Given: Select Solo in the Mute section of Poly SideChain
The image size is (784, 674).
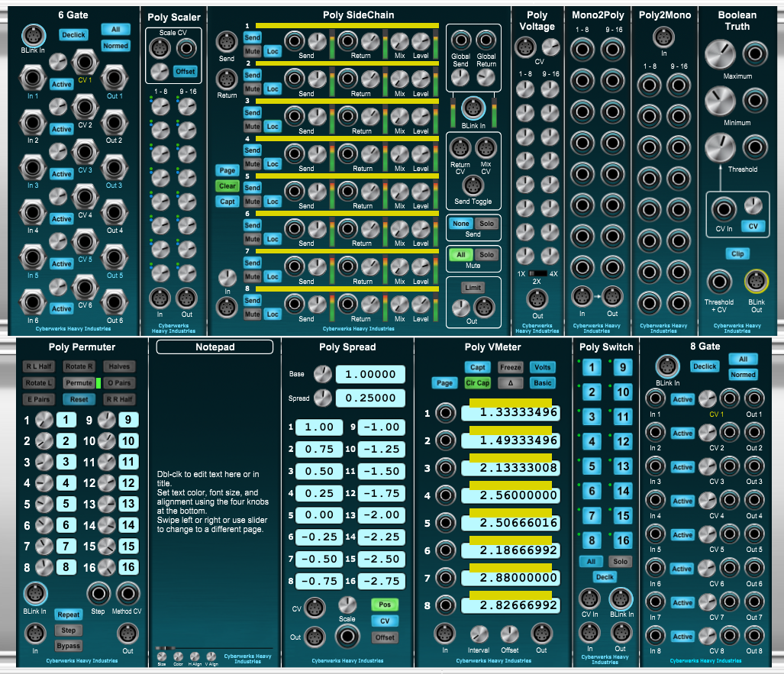Looking at the screenshot, I should [486, 254].
